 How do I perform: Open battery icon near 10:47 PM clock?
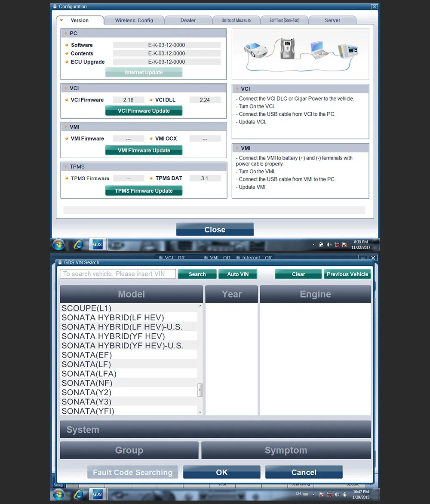[x=345, y=495]
